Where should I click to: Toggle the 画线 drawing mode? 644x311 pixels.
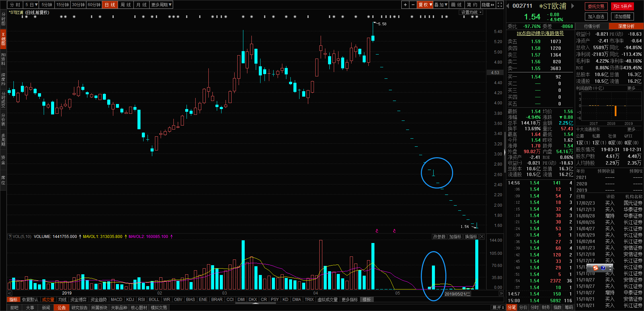(456, 5)
